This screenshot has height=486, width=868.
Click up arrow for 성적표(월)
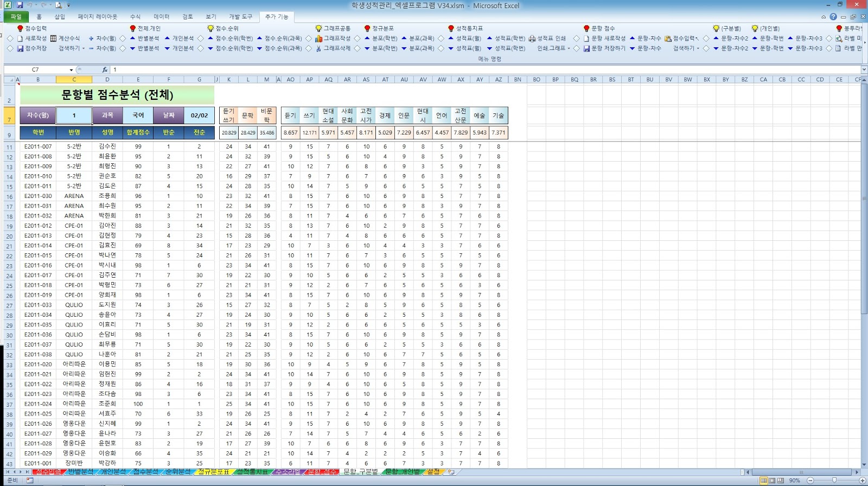[451, 39]
